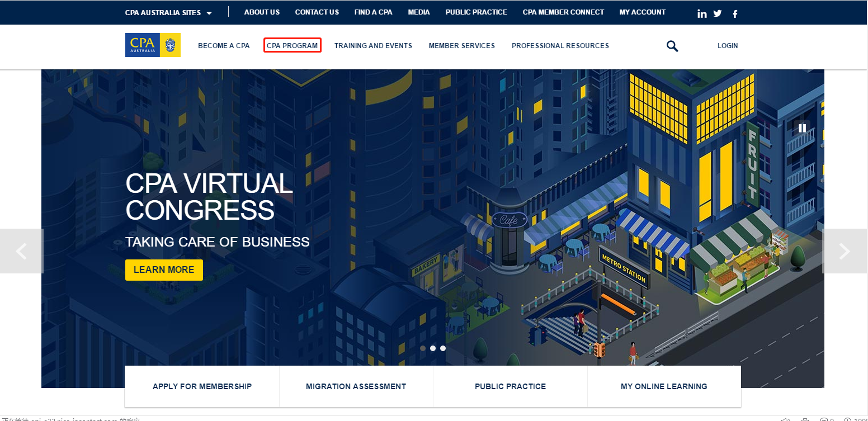The height and width of the screenshot is (421, 868).
Task: Pause the hero carousel slideshow
Action: [x=802, y=128]
